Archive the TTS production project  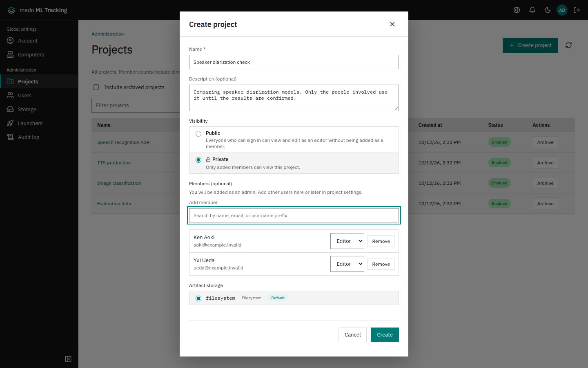tap(545, 163)
